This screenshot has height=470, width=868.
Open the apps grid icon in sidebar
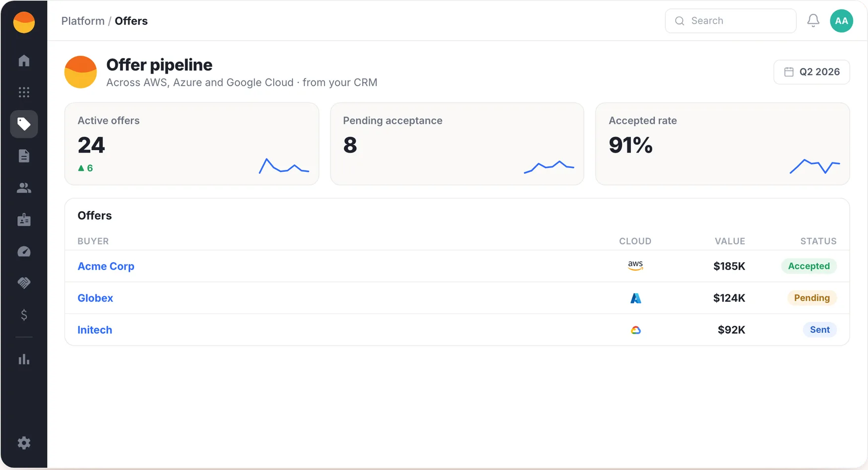(x=24, y=92)
